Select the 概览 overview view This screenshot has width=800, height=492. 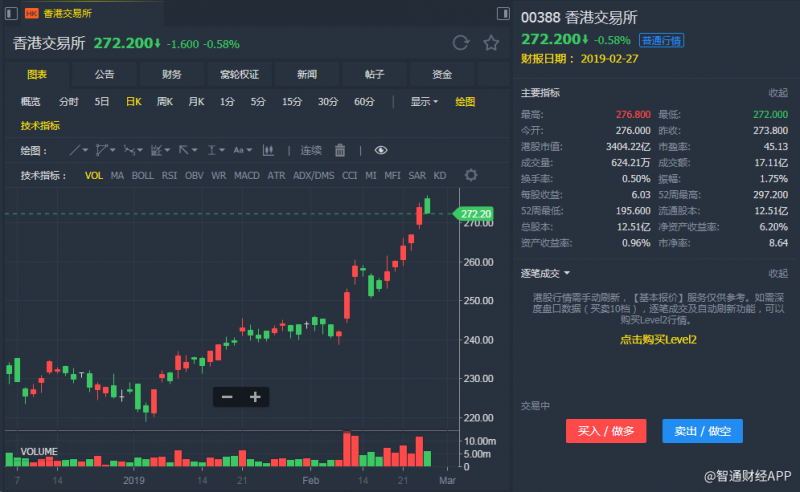tap(31, 102)
